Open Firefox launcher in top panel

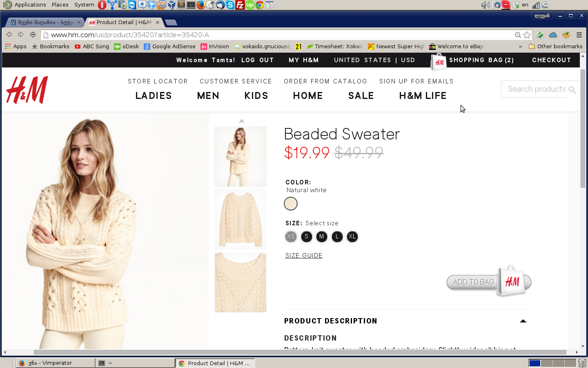200,5
